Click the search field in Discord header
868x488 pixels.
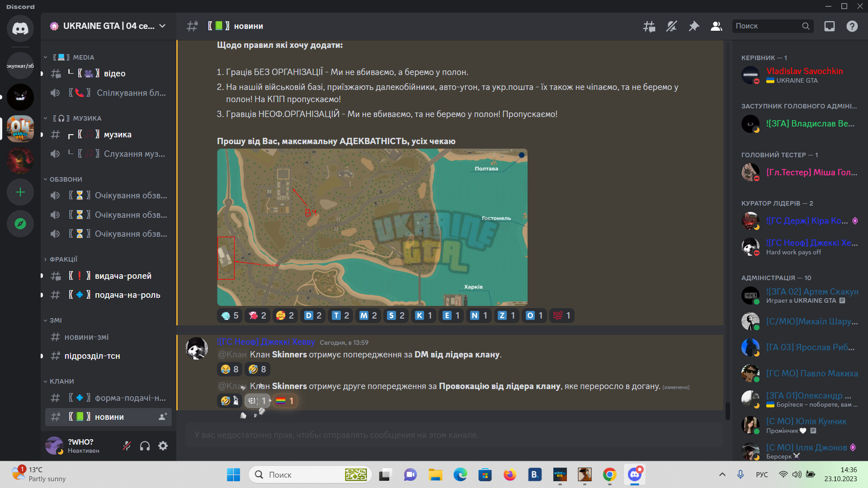(773, 26)
